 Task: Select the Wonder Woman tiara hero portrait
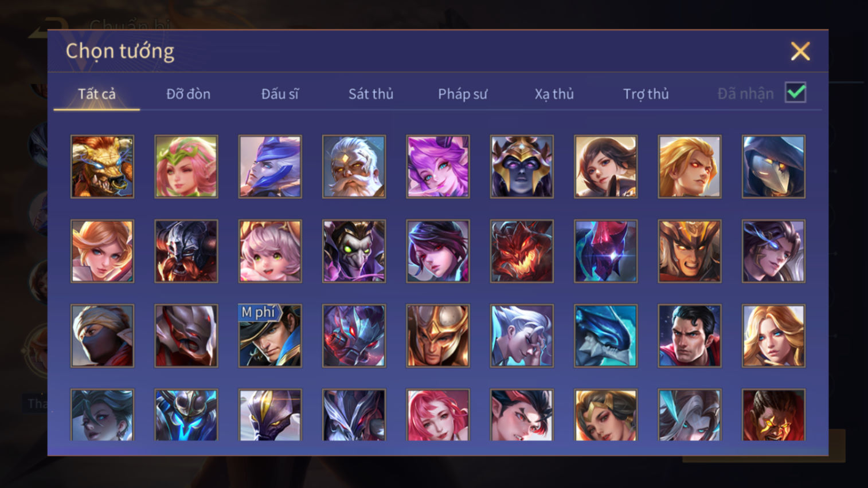click(605, 415)
